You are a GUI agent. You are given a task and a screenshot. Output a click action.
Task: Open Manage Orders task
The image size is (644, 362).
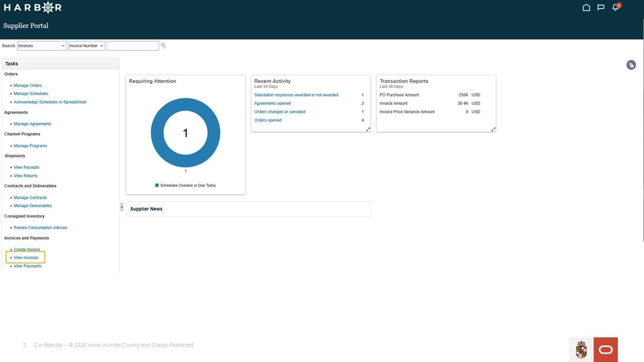[28, 85]
